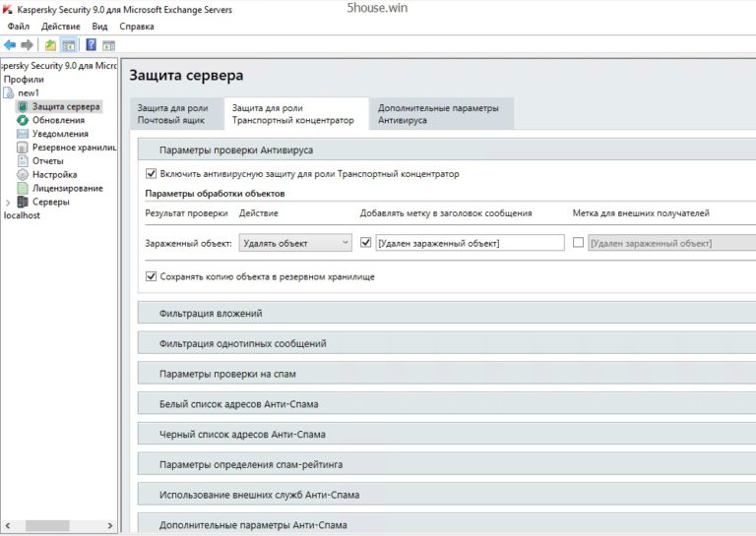
Task: Click the Настройка gear icon
Action: pyautogui.click(x=23, y=174)
